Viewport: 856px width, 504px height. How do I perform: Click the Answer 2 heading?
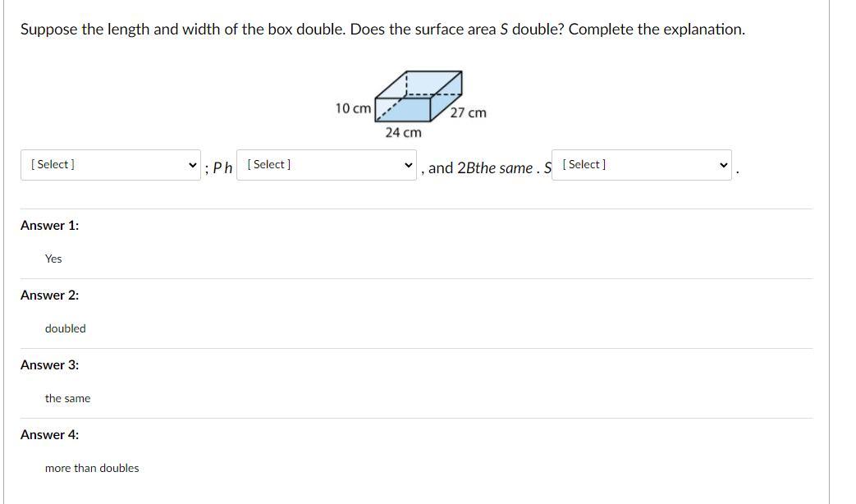pyautogui.click(x=50, y=295)
